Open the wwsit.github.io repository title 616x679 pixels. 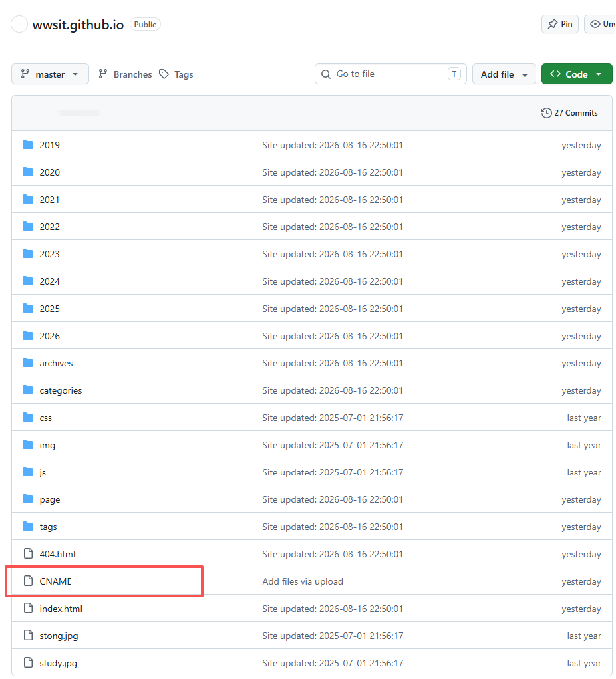click(78, 25)
